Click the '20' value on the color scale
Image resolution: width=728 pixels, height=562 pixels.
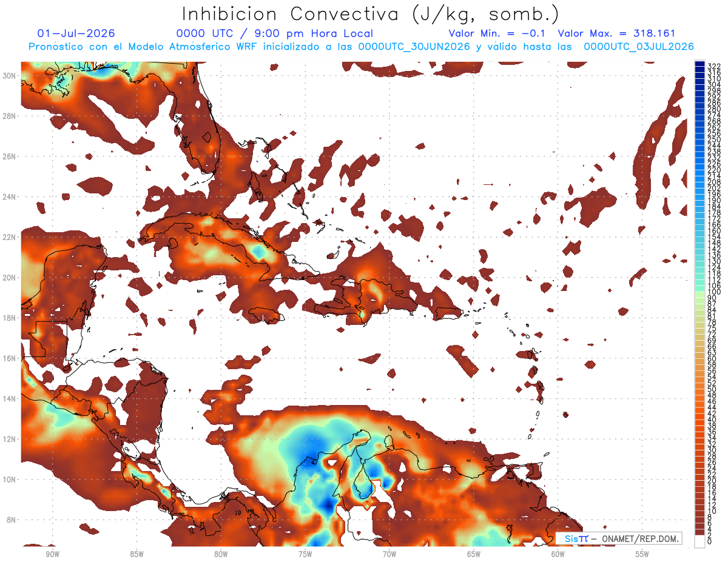[x=712, y=481]
